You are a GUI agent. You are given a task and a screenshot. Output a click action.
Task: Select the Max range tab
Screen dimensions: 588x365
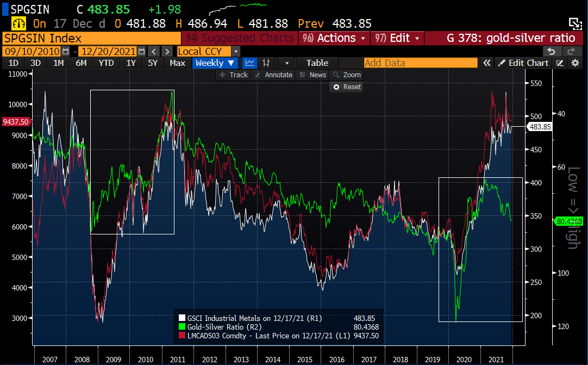pyautogui.click(x=177, y=63)
